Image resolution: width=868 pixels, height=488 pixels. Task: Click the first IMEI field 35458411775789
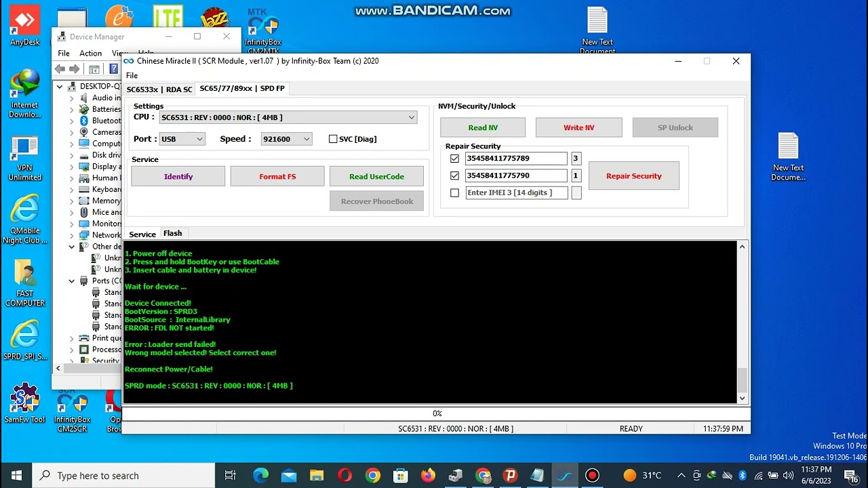click(516, 159)
